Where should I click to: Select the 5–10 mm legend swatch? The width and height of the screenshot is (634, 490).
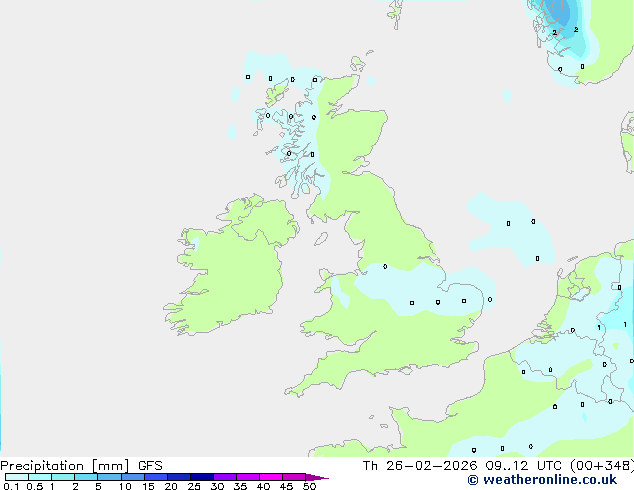(109, 477)
